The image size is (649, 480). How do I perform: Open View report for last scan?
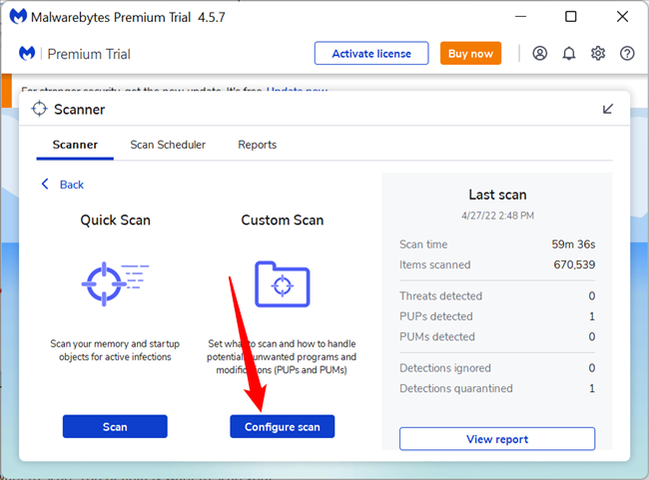point(497,439)
